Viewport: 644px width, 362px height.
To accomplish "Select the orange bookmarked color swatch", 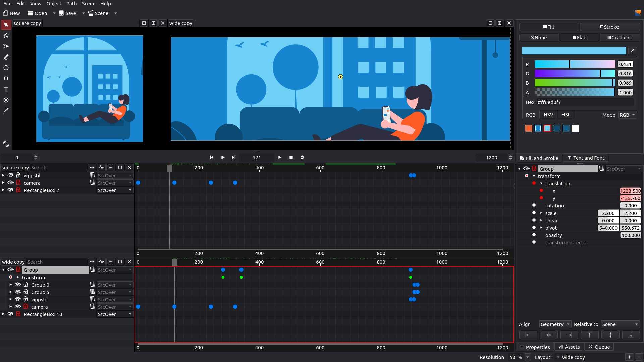I will click(528, 128).
